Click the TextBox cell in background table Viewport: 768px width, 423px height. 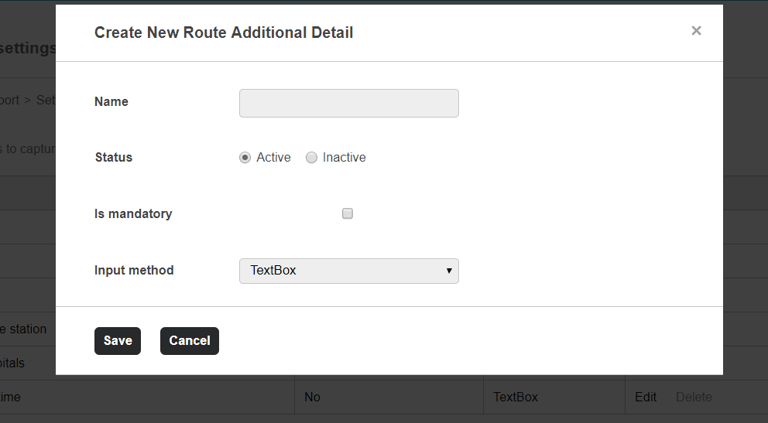515,397
